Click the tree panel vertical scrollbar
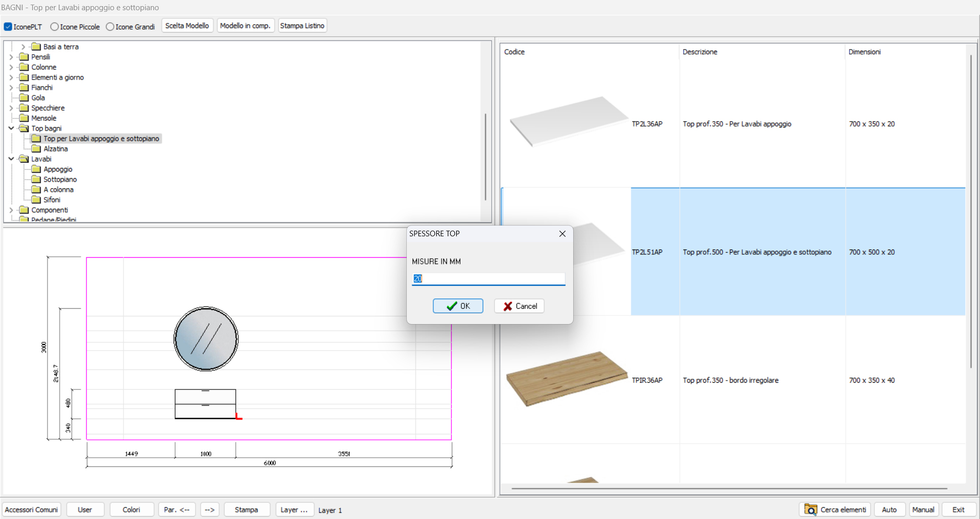 coord(485,157)
